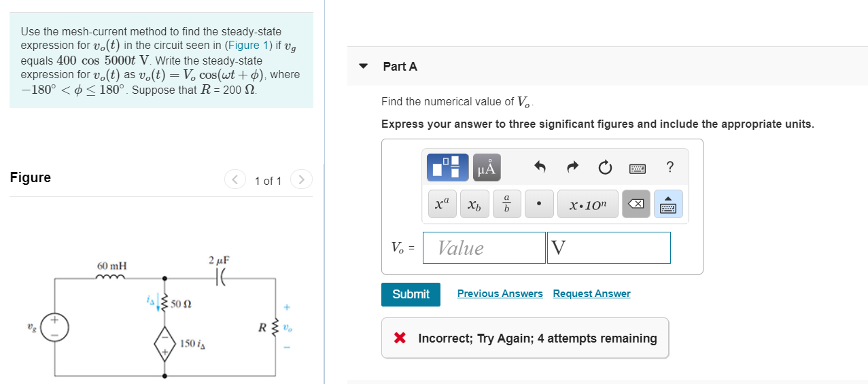Viewport: 868px width, 384px height.
Task: Click the reset circular arrow icon
Action: coord(604,167)
